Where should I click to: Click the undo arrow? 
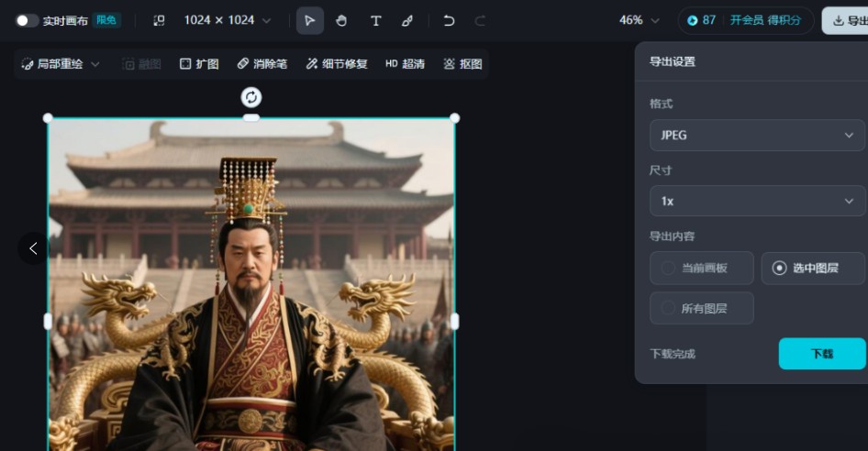[449, 20]
